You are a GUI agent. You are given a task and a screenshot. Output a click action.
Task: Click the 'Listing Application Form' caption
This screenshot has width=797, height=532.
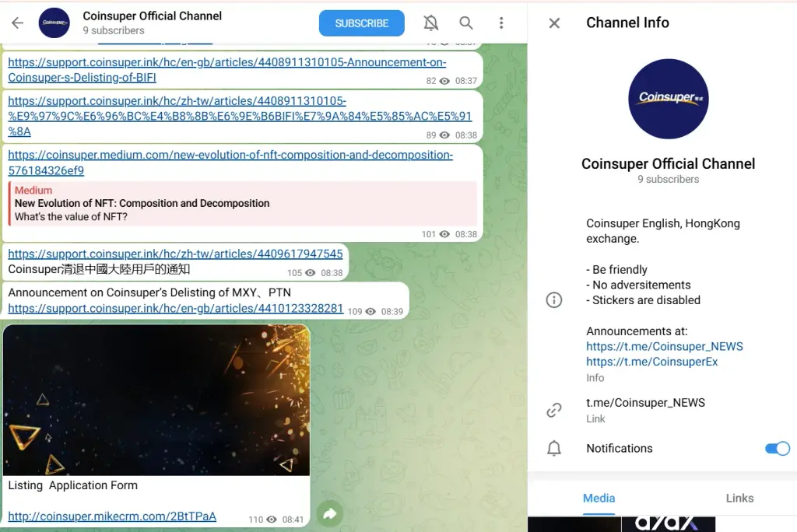coord(72,485)
